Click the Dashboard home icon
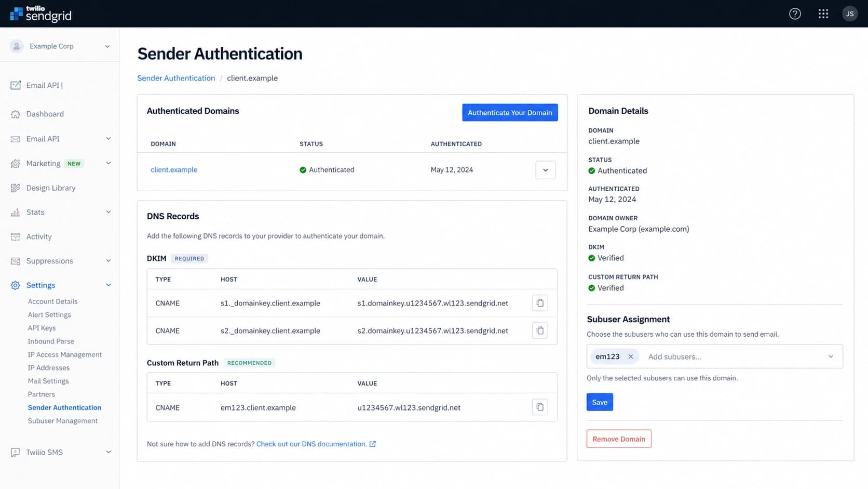 point(16,114)
